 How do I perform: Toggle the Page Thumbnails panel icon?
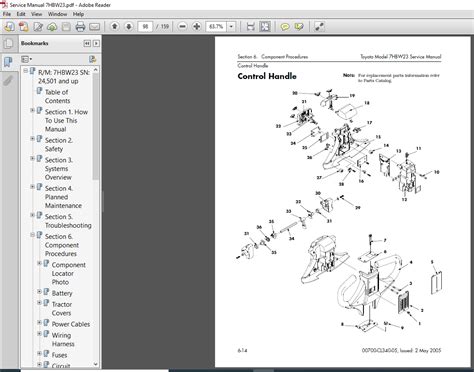8,43
